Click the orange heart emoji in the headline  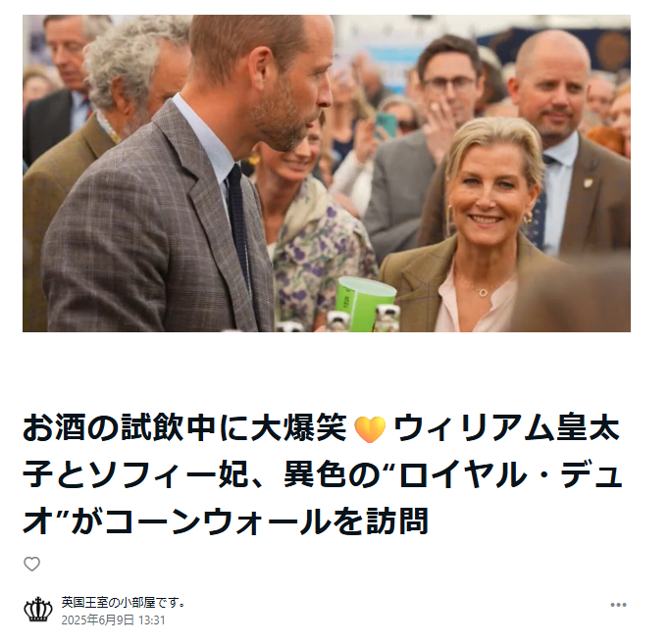370,428
